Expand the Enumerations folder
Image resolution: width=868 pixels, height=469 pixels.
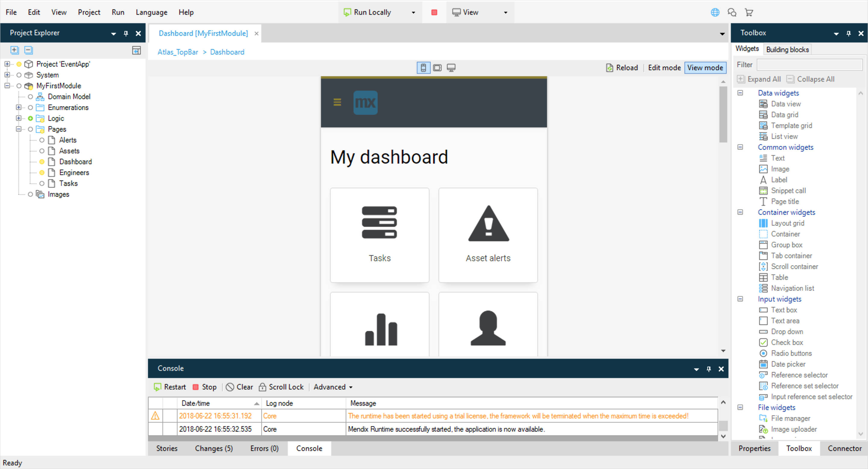[19, 108]
